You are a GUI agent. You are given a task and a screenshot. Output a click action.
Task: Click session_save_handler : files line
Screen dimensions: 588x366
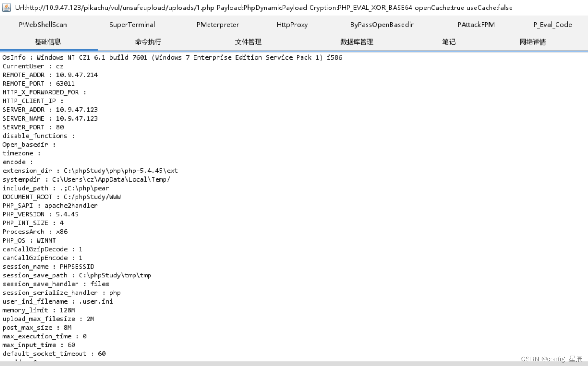click(56, 284)
